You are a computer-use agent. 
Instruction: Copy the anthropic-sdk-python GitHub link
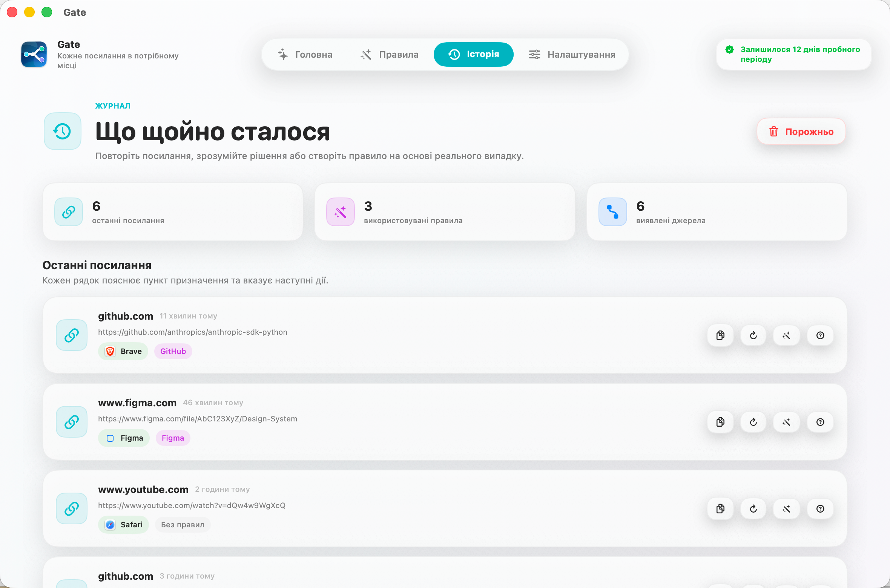coord(720,335)
